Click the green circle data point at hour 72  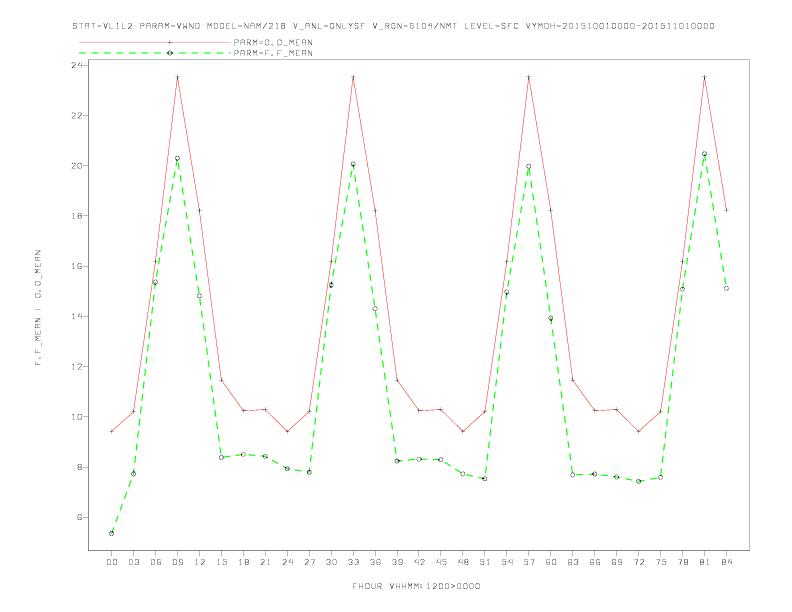(x=638, y=481)
